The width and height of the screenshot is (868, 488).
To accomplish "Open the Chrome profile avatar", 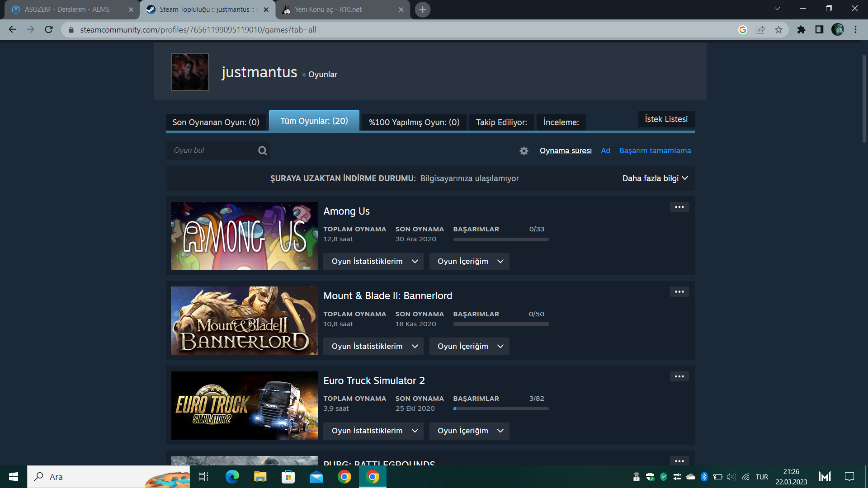I will click(838, 29).
